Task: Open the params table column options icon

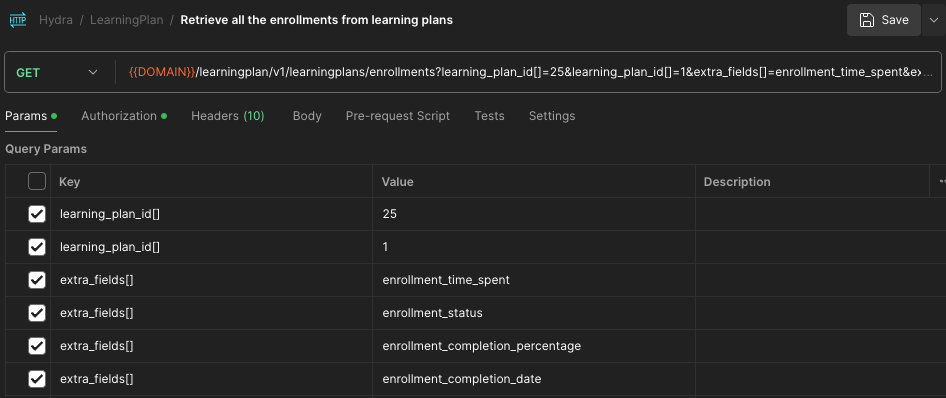Action: (941, 181)
